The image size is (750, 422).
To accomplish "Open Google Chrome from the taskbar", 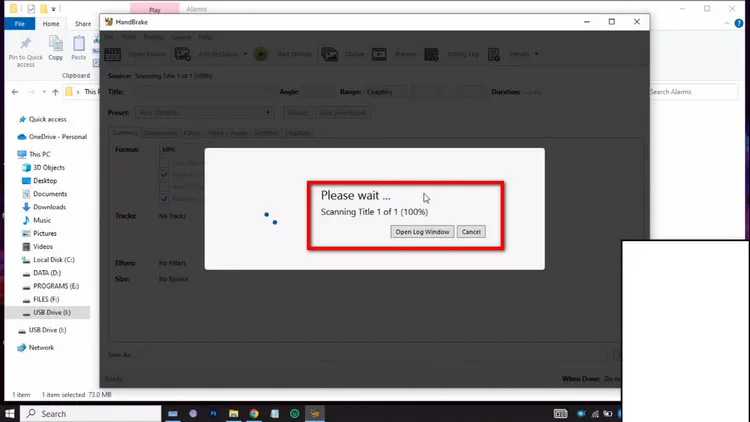I will 254,413.
